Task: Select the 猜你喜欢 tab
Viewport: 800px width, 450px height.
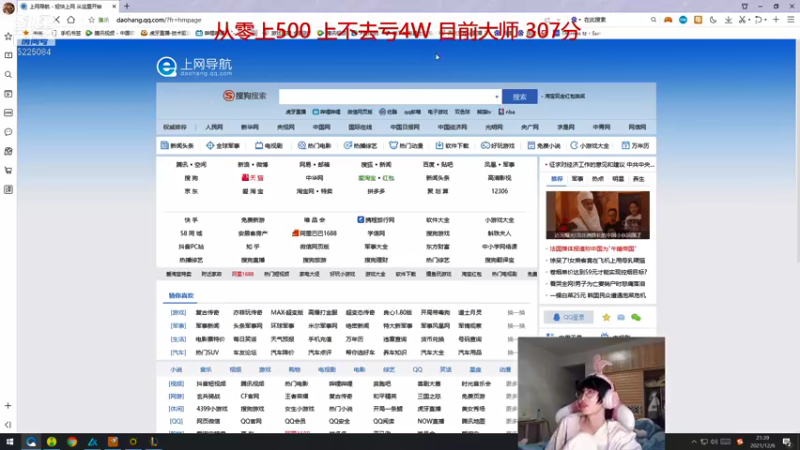Action: (181, 296)
